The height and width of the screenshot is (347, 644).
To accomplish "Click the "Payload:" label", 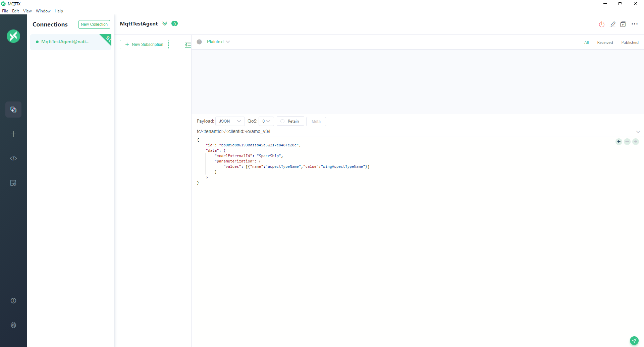I will tap(205, 121).
